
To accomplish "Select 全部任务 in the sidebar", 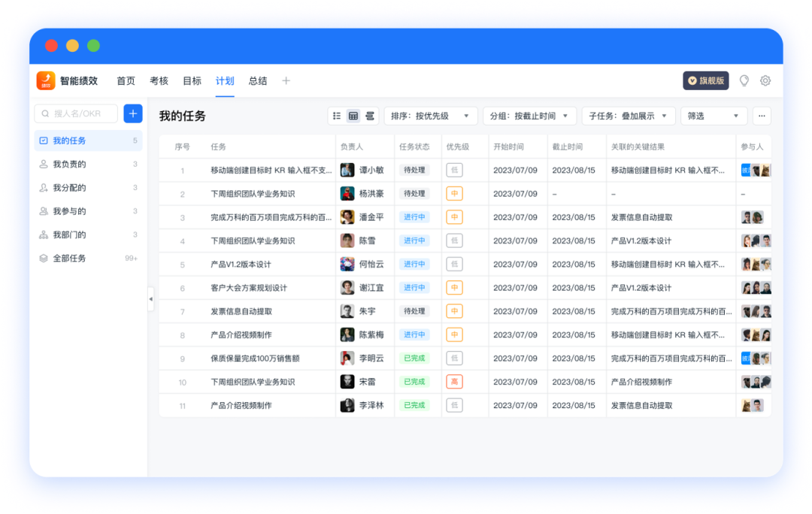I will 88,259.
